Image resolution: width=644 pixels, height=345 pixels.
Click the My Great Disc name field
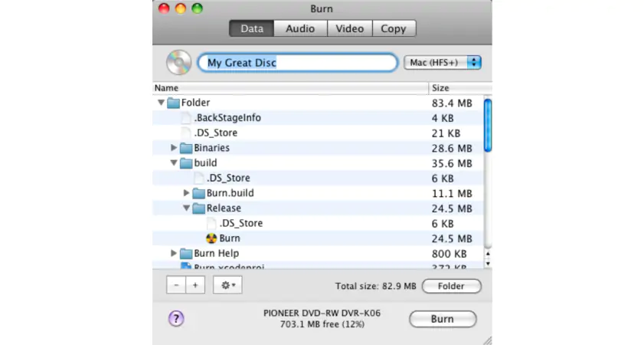298,63
